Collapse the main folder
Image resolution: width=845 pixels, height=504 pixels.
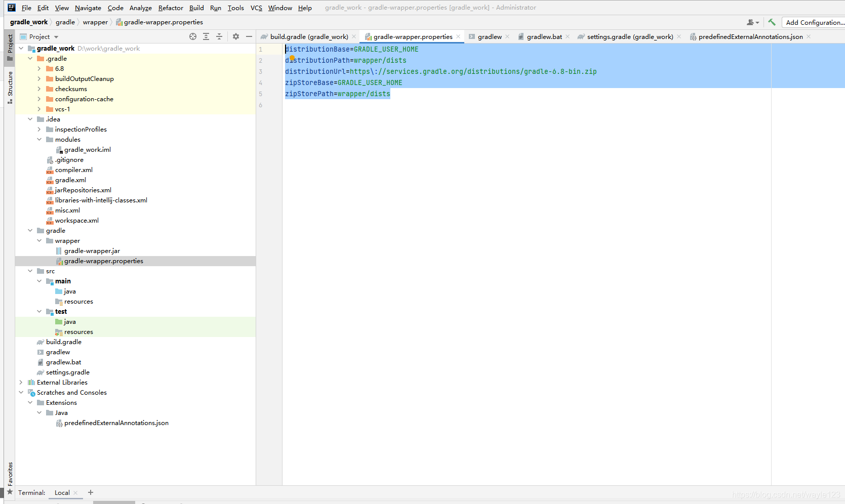tap(39, 281)
